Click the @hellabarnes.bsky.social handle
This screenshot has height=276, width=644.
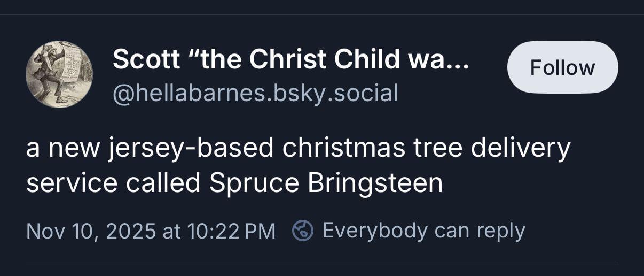click(x=255, y=93)
